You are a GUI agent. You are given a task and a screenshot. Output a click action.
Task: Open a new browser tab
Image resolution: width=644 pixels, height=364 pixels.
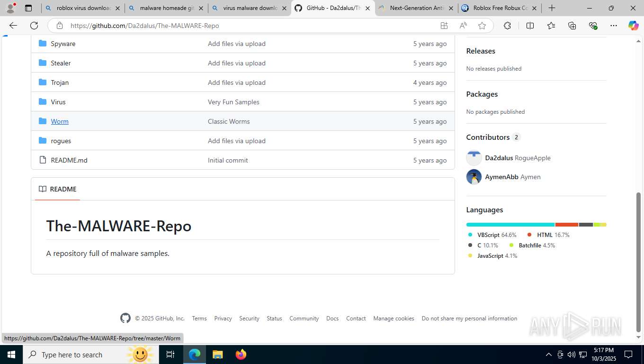click(x=552, y=8)
